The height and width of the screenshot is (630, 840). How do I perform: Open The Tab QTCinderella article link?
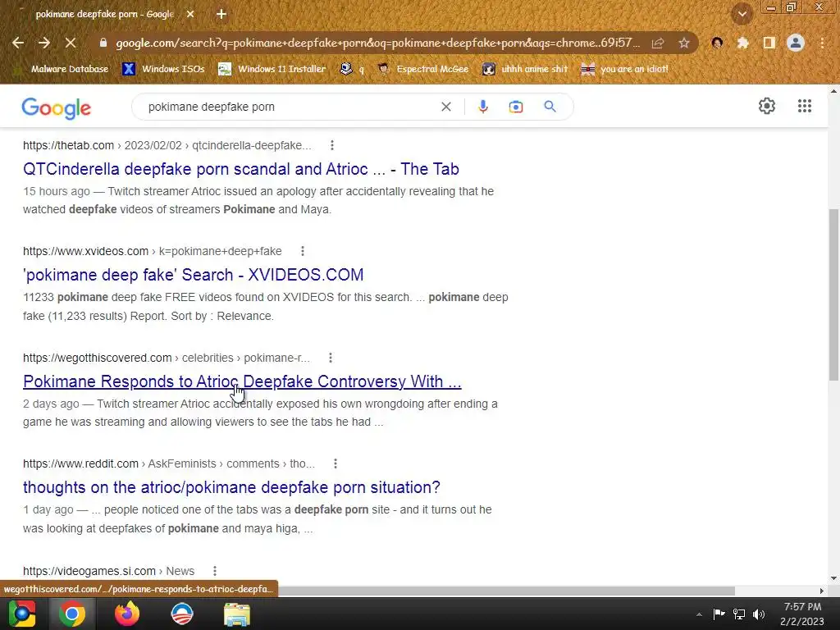[x=241, y=169]
